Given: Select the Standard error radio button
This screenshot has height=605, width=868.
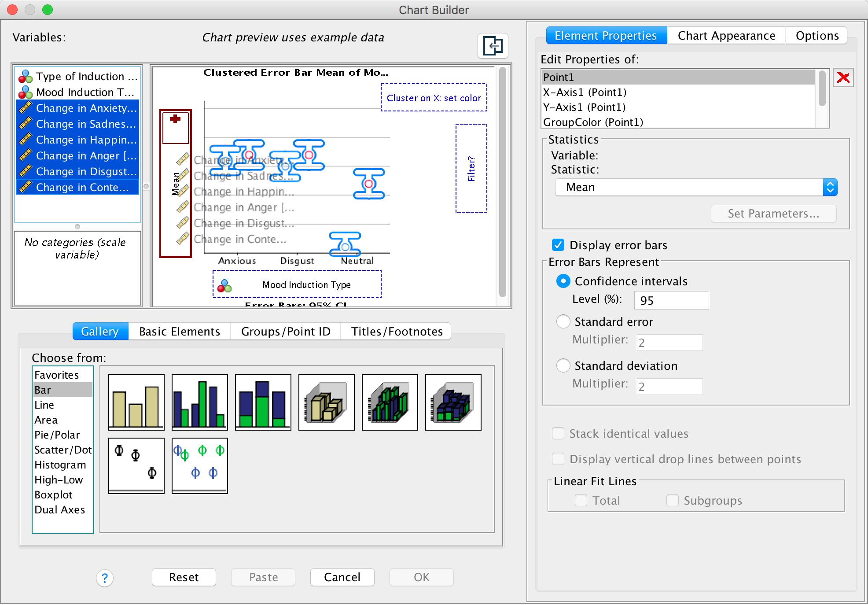Looking at the screenshot, I should [563, 321].
